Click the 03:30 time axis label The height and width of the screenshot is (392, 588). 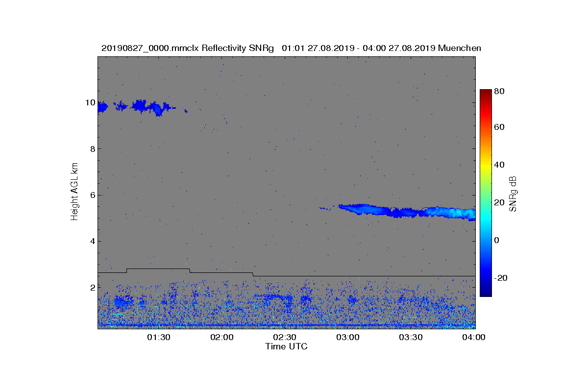tap(411, 337)
